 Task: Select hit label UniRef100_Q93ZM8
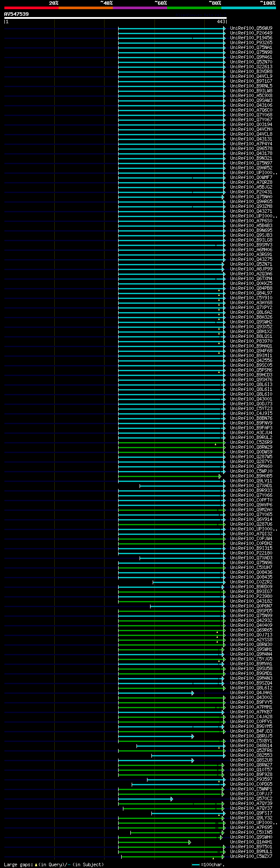coord(251,207)
